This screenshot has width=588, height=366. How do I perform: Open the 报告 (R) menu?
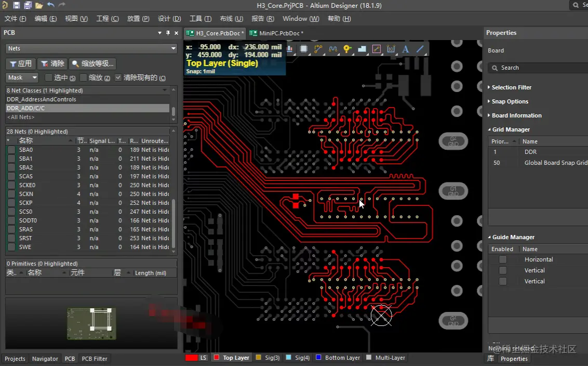click(x=262, y=18)
